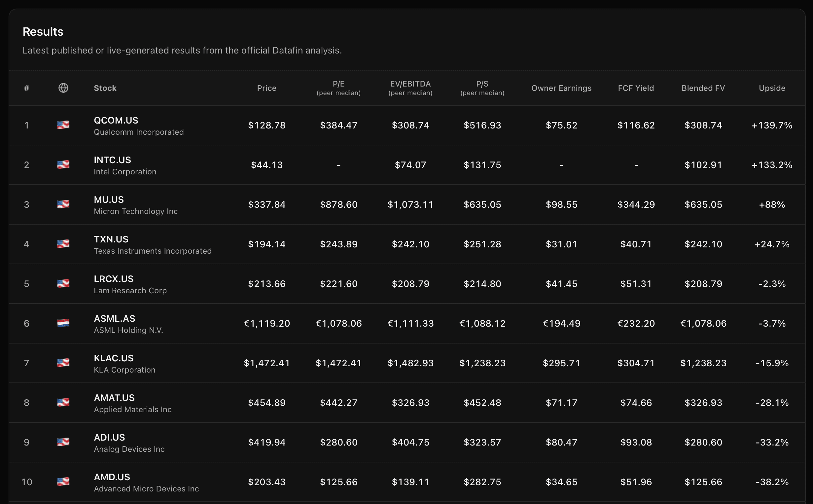The height and width of the screenshot is (504, 813).
Task: Click KLA's $295.71 owner earnings
Action: pyautogui.click(x=561, y=363)
